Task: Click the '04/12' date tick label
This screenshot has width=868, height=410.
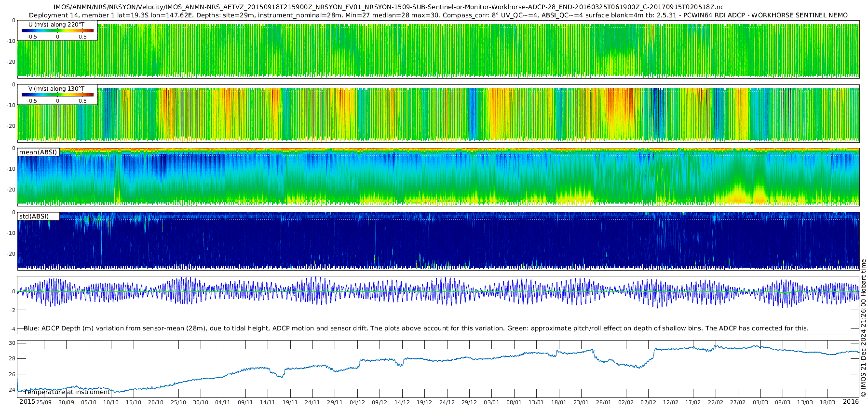Action: click(x=357, y=402)
